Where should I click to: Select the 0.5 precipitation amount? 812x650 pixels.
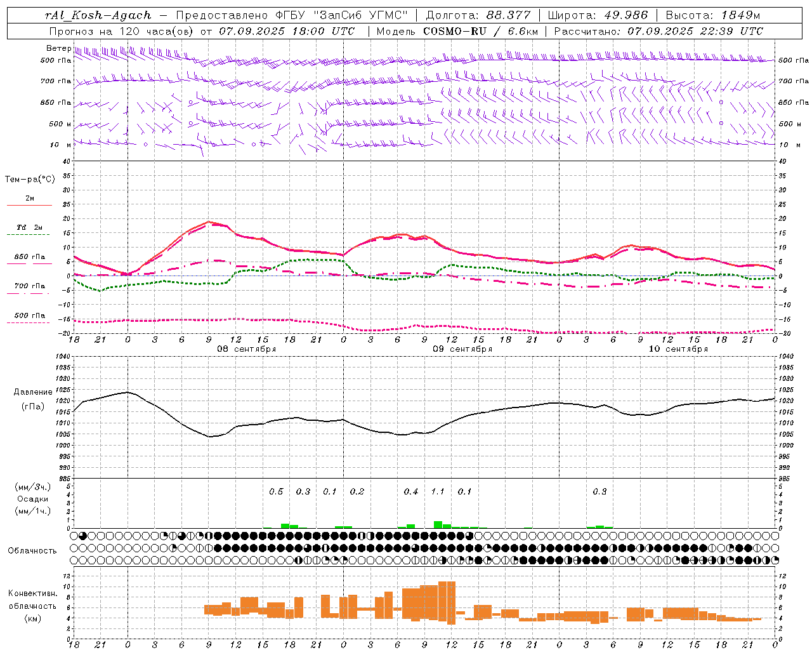point(276,492)
